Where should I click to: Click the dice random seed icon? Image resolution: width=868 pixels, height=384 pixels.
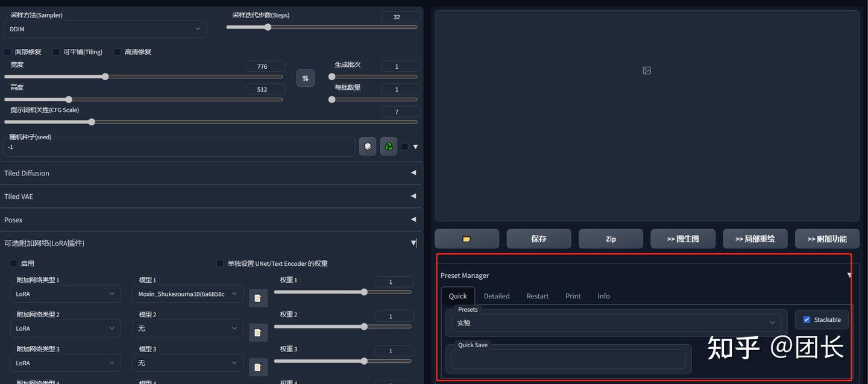(x=368, y=146)
